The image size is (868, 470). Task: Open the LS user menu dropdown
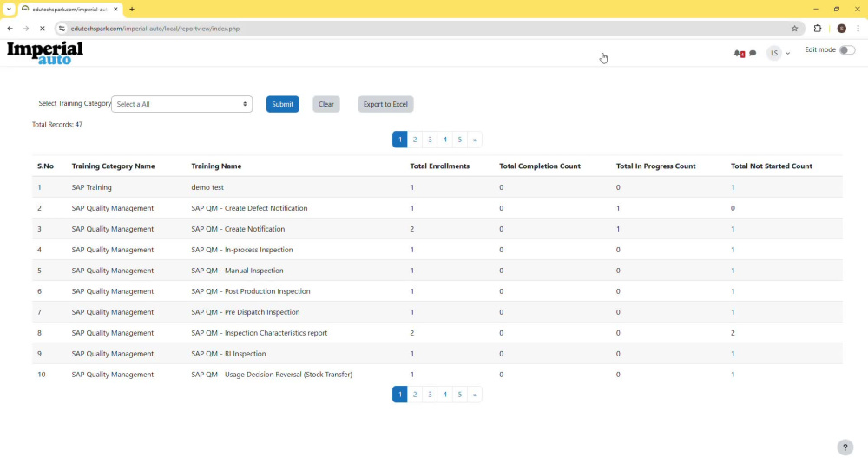pyautogui.click(x=779, y=53)
